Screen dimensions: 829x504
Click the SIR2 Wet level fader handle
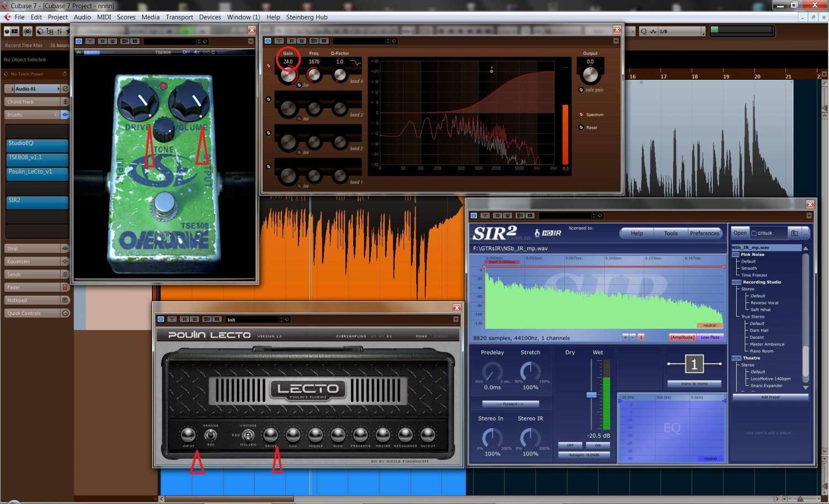(591, 395)
